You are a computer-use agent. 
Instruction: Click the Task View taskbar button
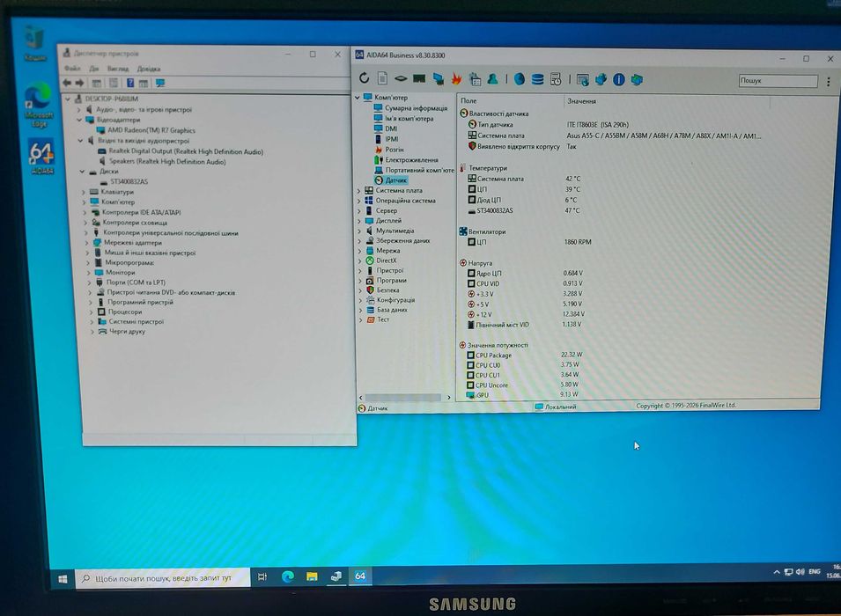[x=262, y=577]
